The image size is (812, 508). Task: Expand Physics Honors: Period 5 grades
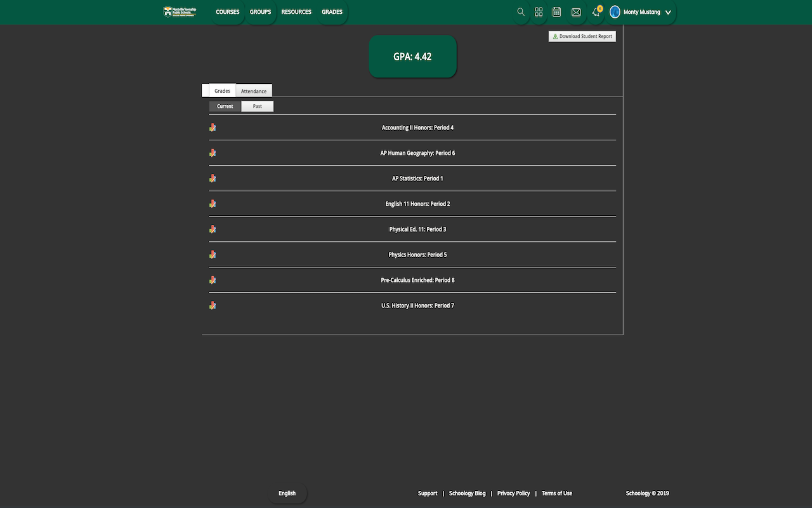click(417, 255)
